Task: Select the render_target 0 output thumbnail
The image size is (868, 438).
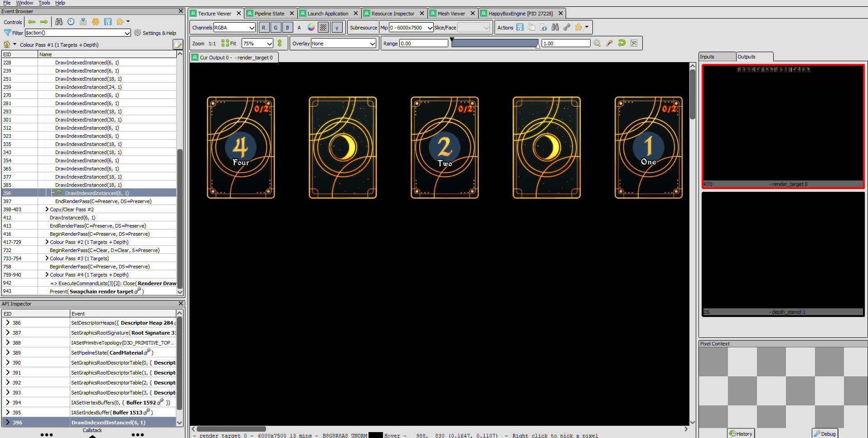Action: (x=783, y=126)
